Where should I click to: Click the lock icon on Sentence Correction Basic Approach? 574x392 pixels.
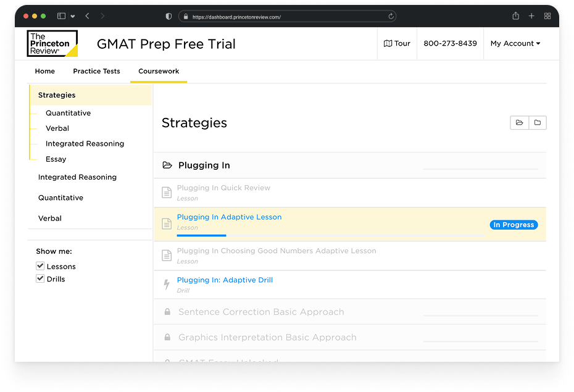(167, 312)
